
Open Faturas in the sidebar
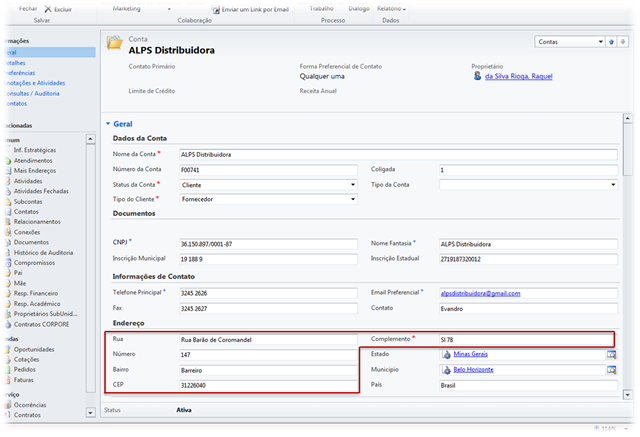[x=24, y=380]
